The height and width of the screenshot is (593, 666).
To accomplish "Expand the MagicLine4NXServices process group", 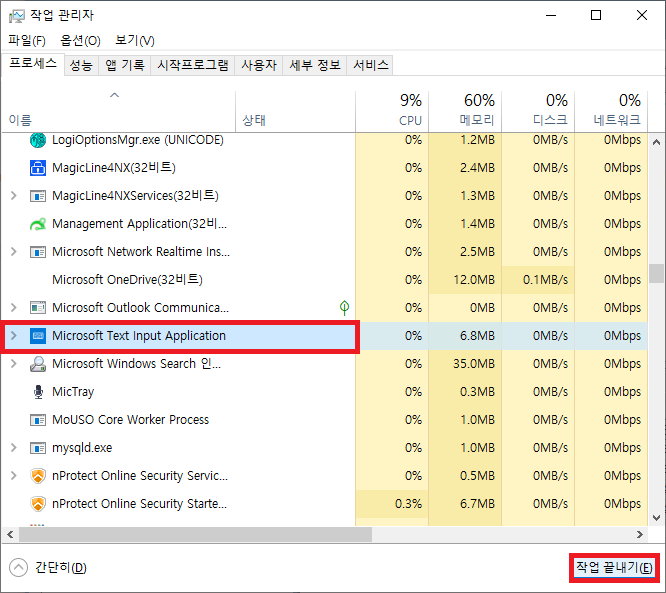I will coord(13,196).
